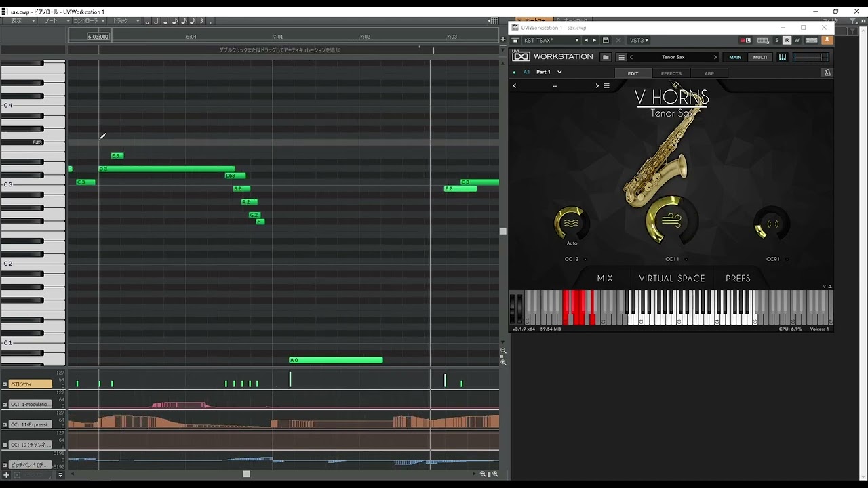
Task: Click the plugin keyboard input icon
Action: [x=811, y=41]
